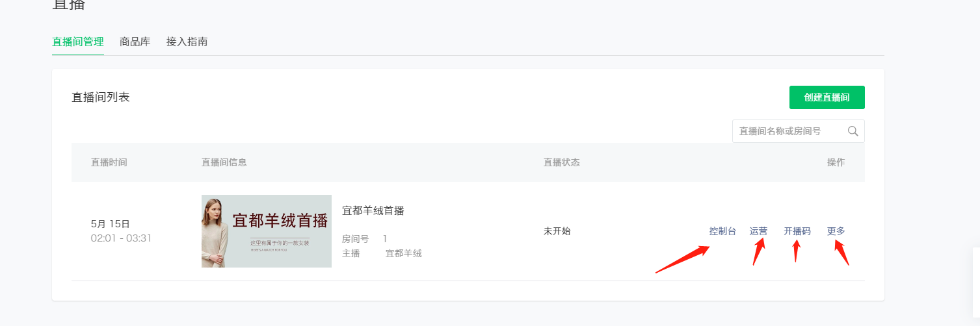The height and width of the screenshot is (326, 980).
Task: Click the 未开始 status text
Action: click(x=557, y=231)
